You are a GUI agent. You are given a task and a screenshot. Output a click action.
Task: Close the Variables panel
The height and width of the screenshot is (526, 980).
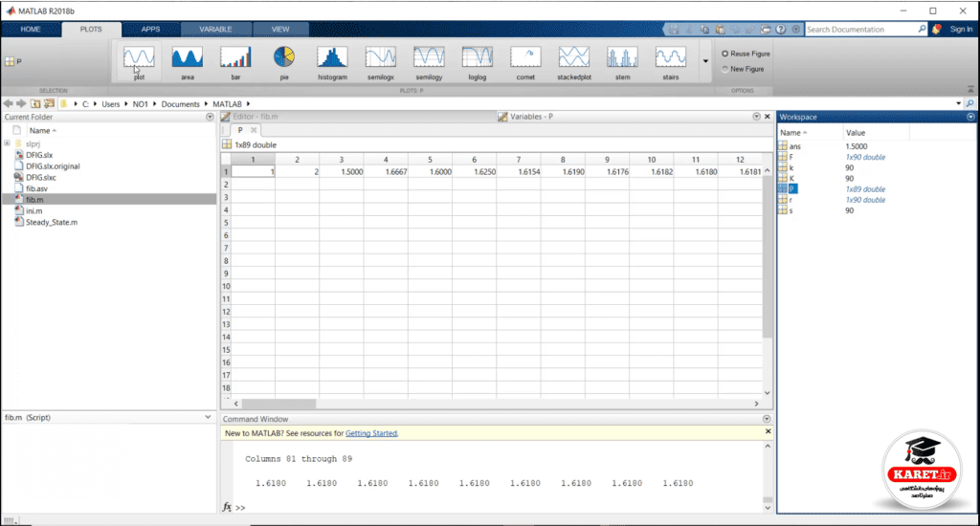click(767, 116)
